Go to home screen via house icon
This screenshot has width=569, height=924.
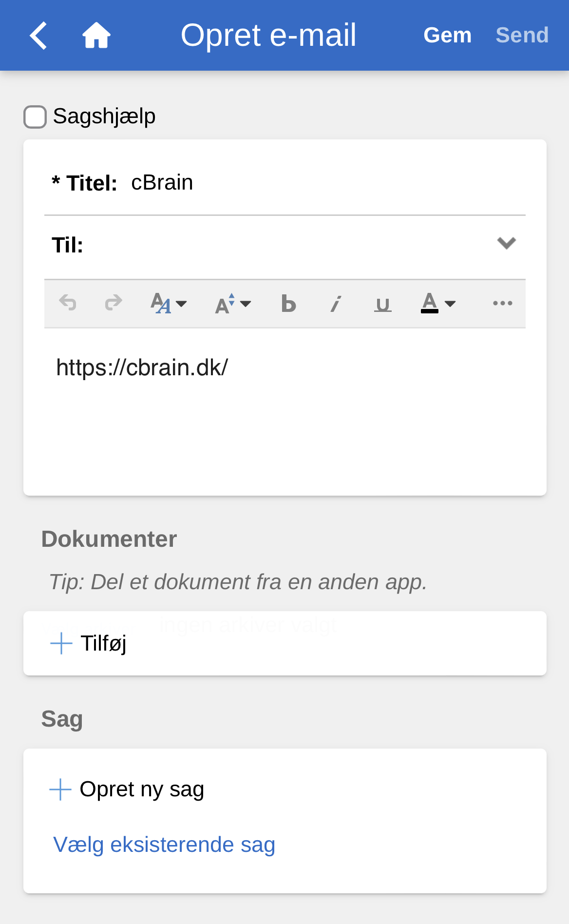(96, 36)
